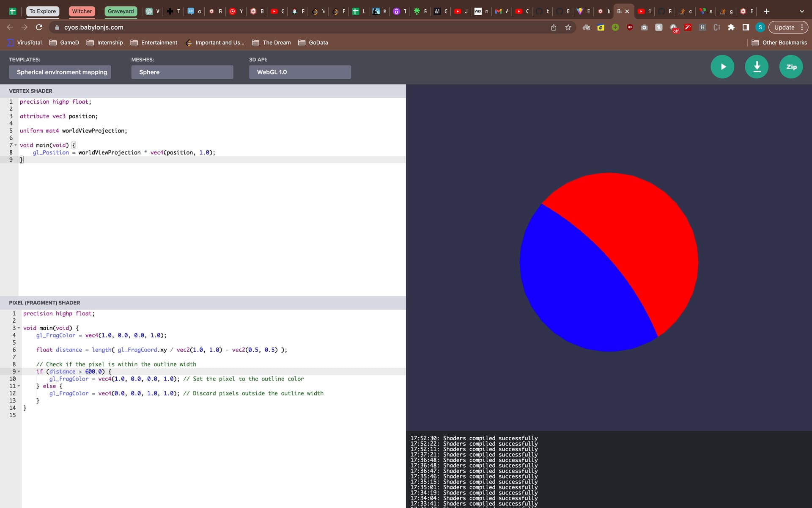The image size is (812, 508).
Task: Open the Entertainment bookmarks folder
Action: point(154,42)
